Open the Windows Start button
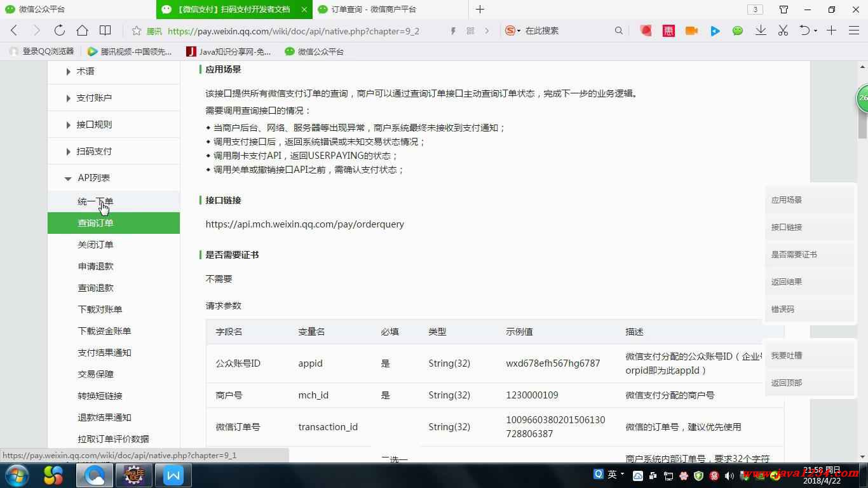 [17, 475]
